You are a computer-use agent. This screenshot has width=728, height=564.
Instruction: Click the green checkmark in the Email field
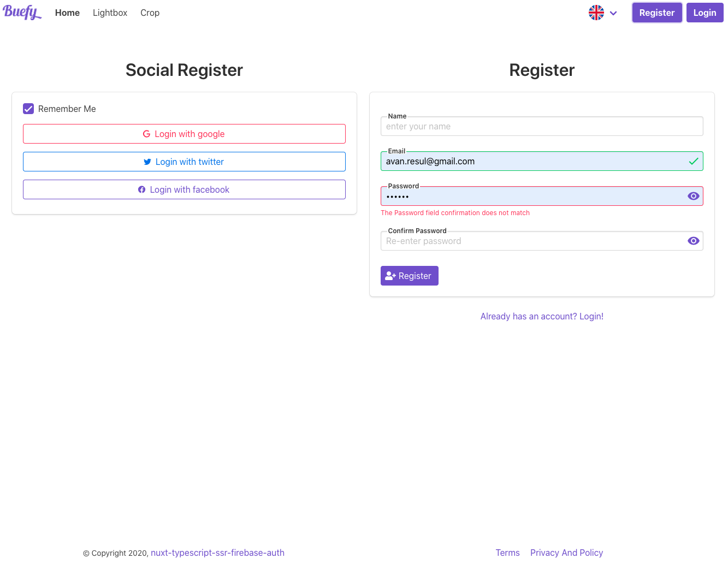pyautogui.click(x=694, y=161)
